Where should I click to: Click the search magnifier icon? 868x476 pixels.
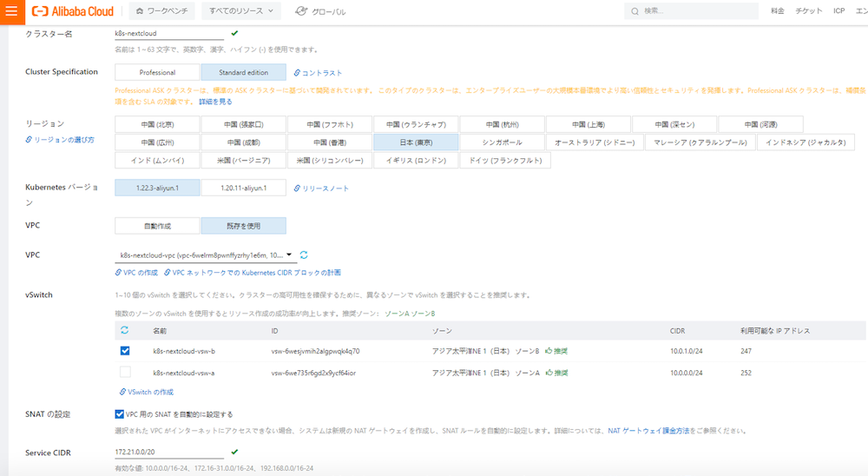coord(635,11)
